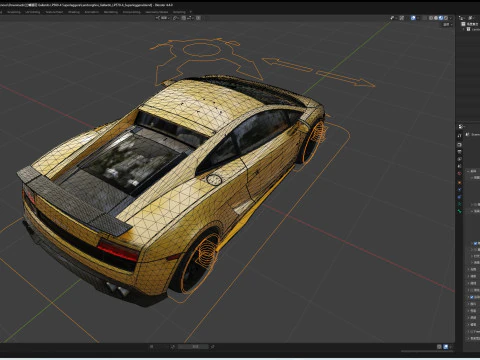Open the Scripting workspace tab

(x=179, y=12)
